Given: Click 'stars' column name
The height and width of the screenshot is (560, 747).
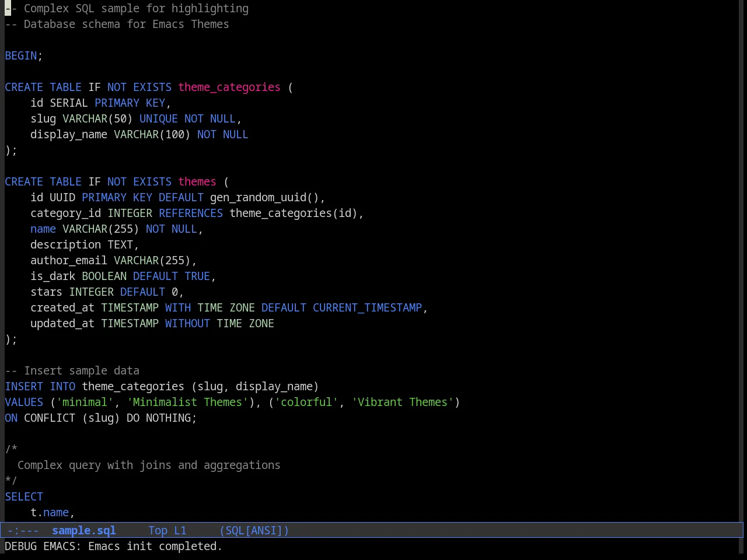Looking at the screenshot, I should [46, 292].
